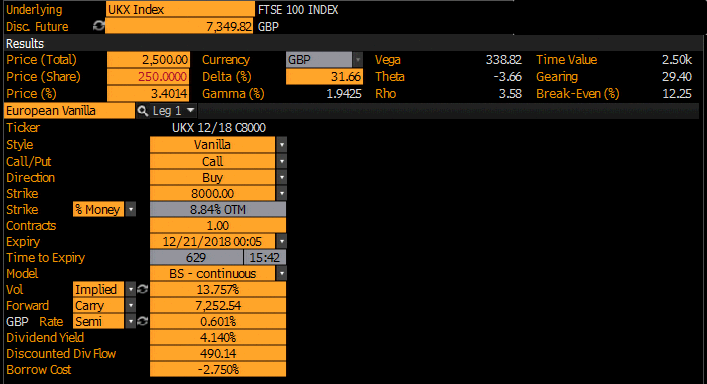
Task: Click the UKX Index underlying field
Action: (x=180, y=9)
